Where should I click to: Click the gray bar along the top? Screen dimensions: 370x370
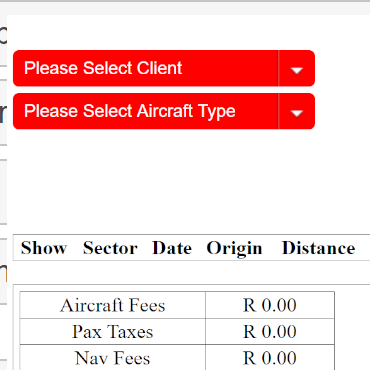[x=185, y=1]
